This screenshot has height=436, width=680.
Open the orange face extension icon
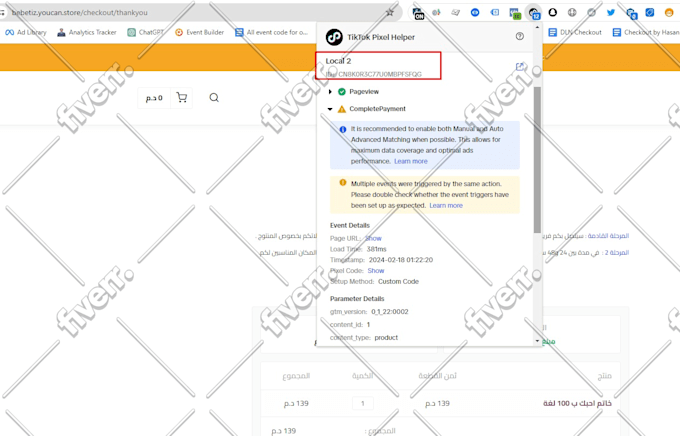coord(669,13)
